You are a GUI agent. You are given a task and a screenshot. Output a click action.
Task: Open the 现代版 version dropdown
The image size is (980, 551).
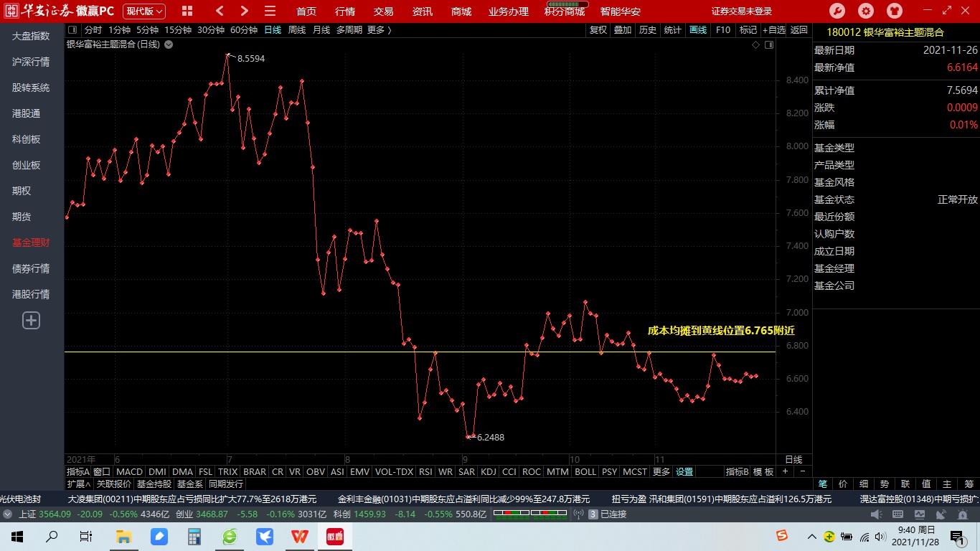point(144,11)
